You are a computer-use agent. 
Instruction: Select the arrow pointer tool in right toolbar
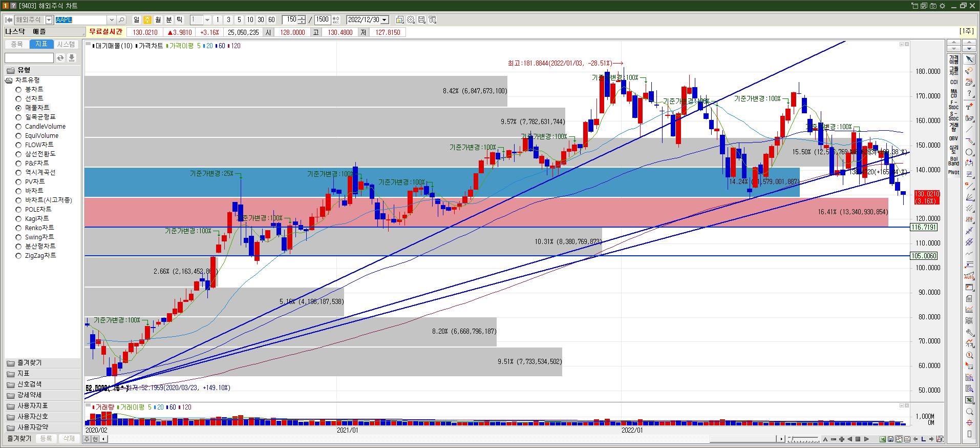969,59
